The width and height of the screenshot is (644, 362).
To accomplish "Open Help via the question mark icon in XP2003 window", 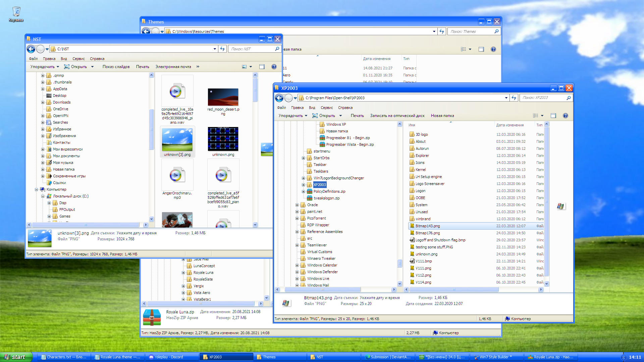I will tap(566, 115).
